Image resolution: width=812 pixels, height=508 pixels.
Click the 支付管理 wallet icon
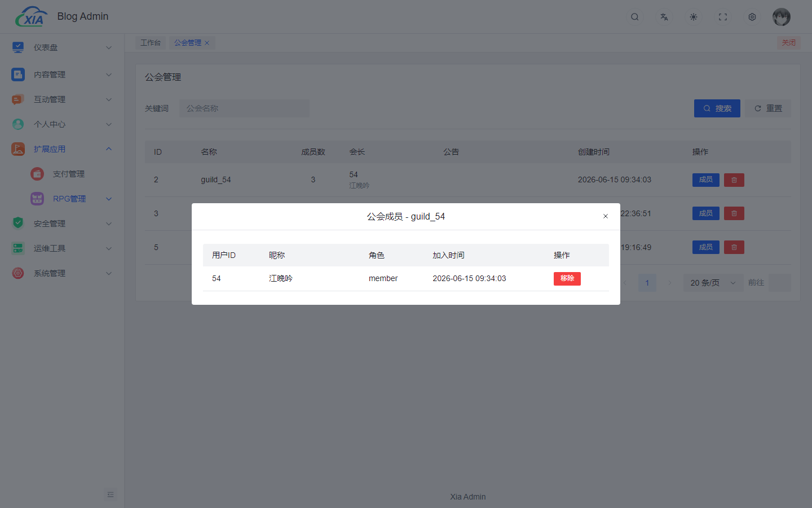point(37,174)
